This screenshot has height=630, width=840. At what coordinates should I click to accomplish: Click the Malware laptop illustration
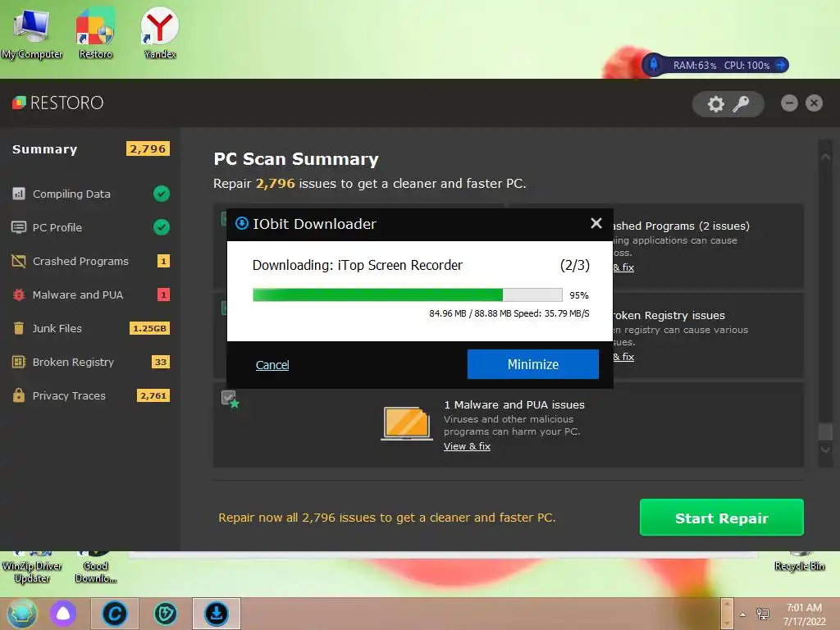[407, 423]
